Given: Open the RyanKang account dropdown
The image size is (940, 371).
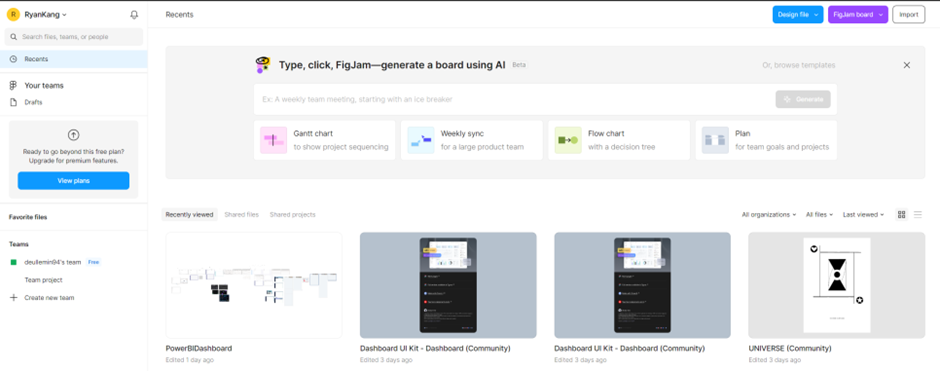Looking at the screenshot, I should pyautogui.click(x=46, y=15).
